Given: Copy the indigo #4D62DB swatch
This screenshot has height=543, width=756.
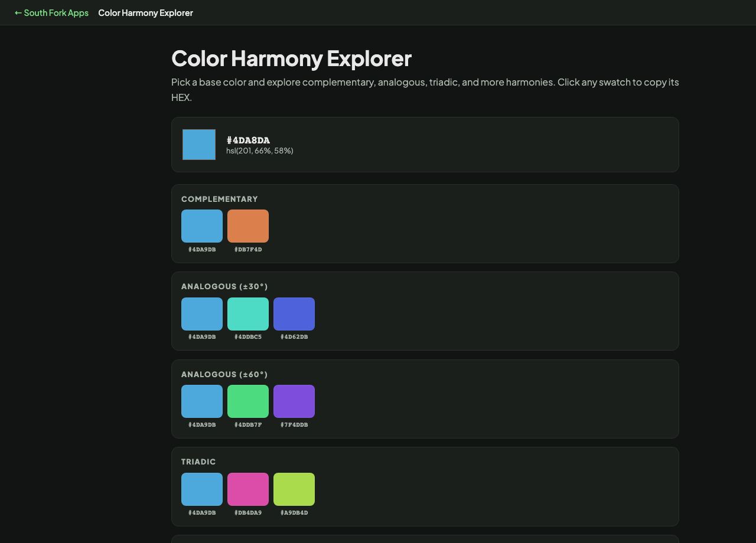Looking at the screenshot, I should (x=294, y=314).
